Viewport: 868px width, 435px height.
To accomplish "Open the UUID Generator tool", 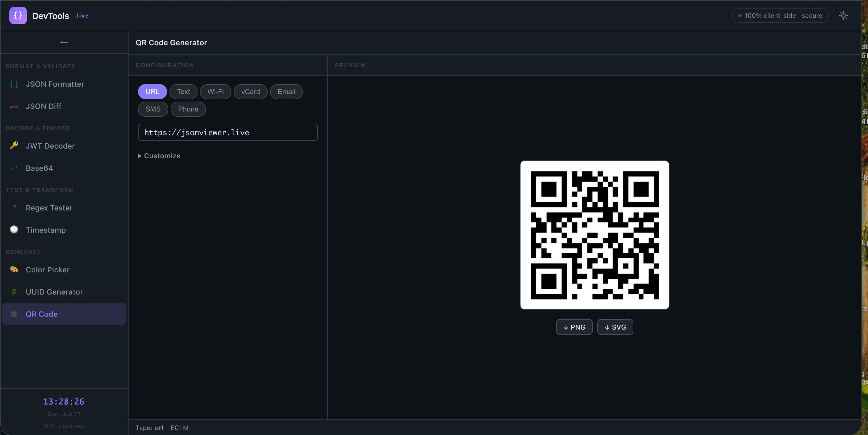I will [64, 292].
